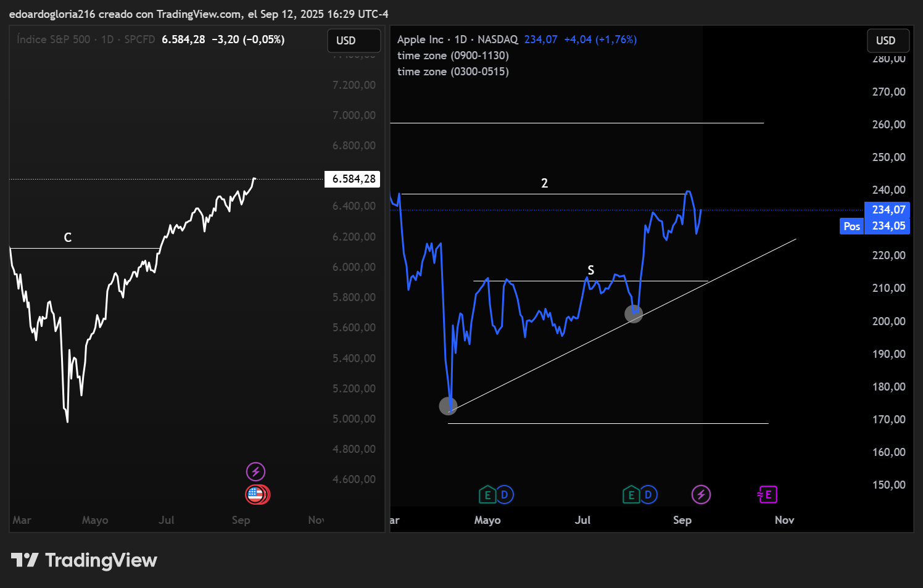Click the upcoming earnings icon near Nov
This screenshot has height=588, width=923.
click(x=768, y=495)
